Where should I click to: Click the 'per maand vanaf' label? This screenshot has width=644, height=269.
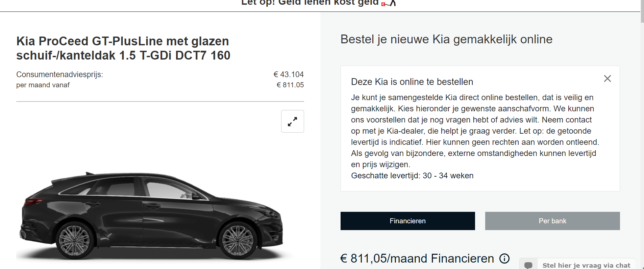point(43,85)
